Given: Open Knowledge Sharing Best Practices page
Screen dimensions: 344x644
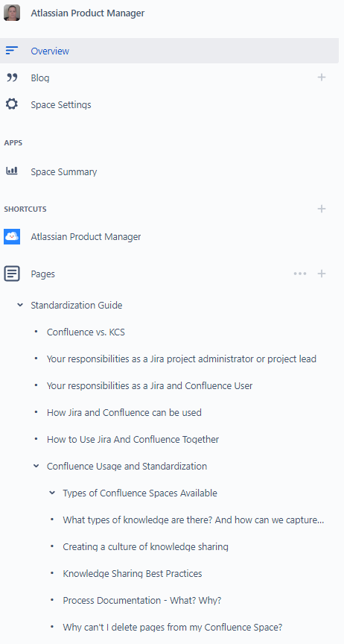Looking at the screenshot, I should click(133, 573).
